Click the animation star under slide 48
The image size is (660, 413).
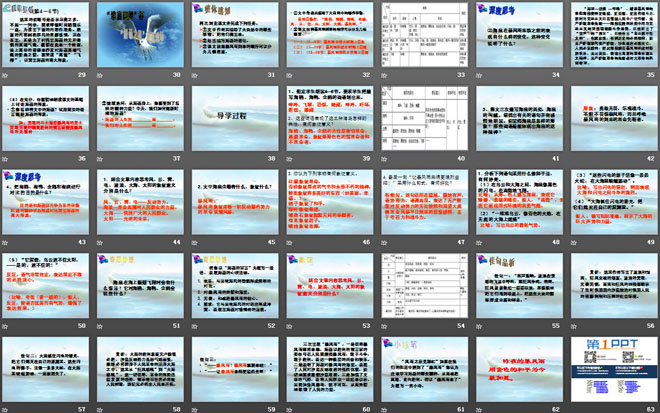point(479,243)
